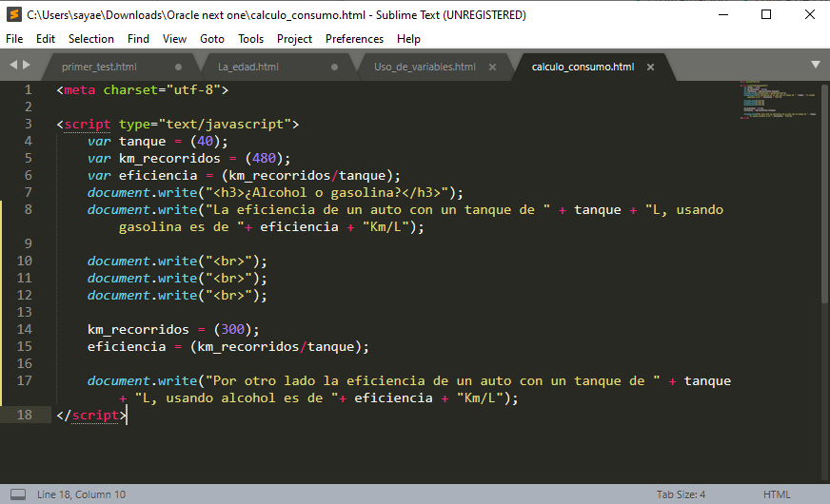Close the calculo_consumo.html tab
Viewport: 830px width, 504px height.
pos(650,68)
